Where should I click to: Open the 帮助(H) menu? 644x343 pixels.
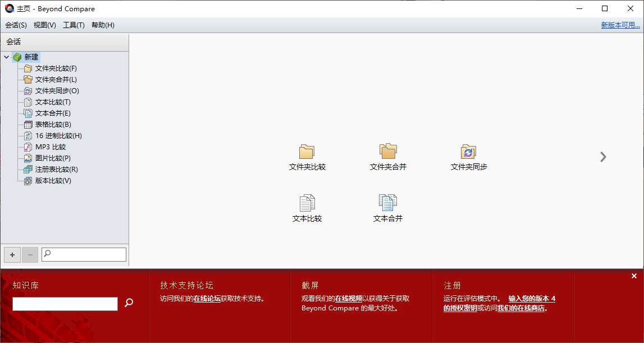click(x=103, y=25)
